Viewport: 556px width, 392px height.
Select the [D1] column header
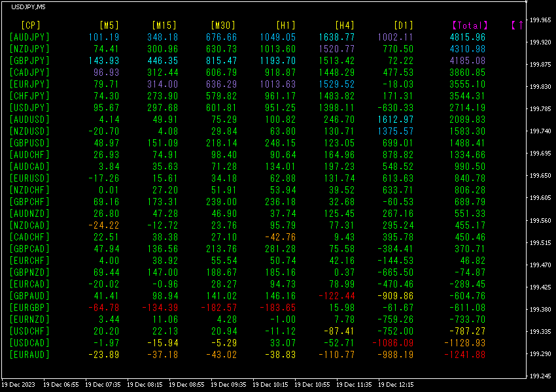coord(404,25)
